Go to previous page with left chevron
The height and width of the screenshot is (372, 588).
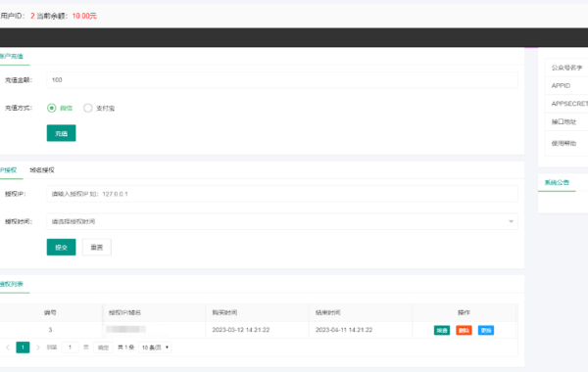(8, 348)
